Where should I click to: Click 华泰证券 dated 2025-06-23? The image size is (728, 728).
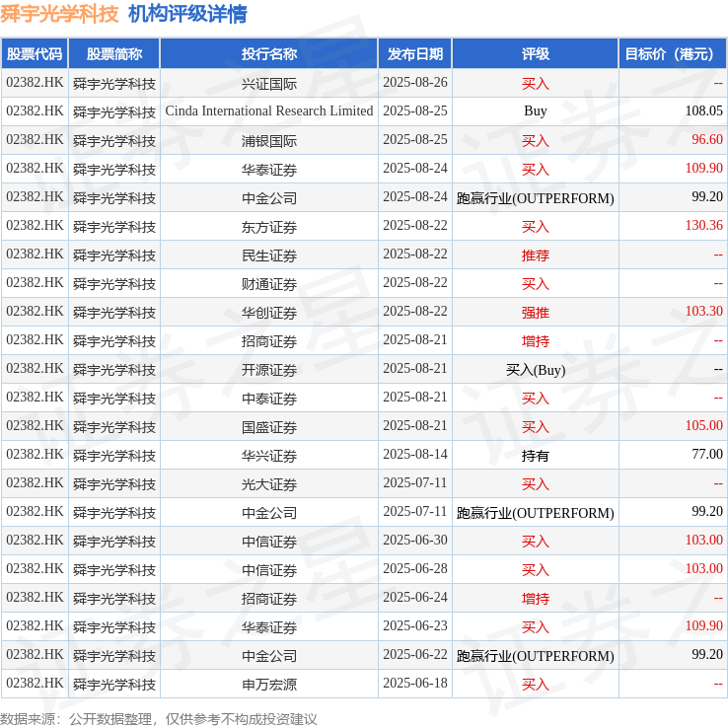(x=269, y=627)
